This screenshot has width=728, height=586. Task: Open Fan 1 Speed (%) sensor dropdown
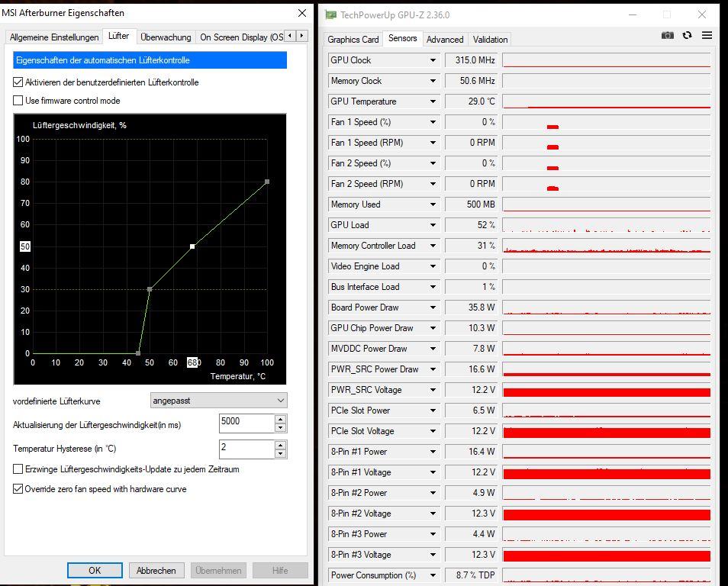click(433, 122)
